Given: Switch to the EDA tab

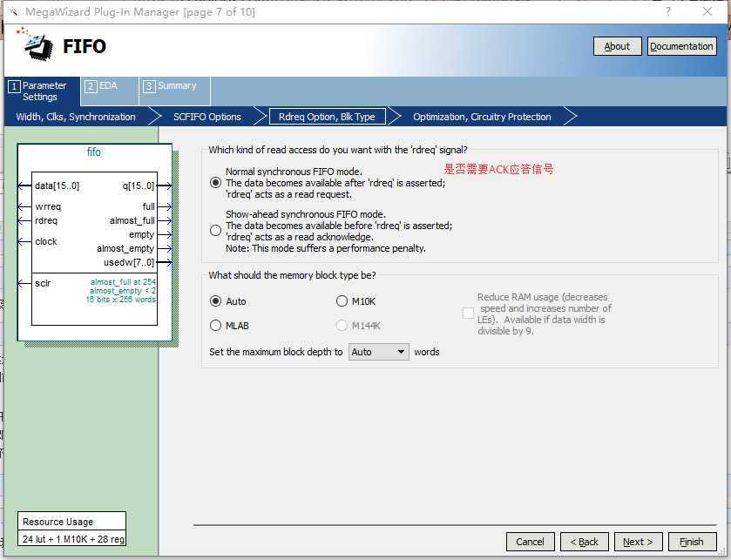Looking at the screenshot, I should click(x=109, y=91).
